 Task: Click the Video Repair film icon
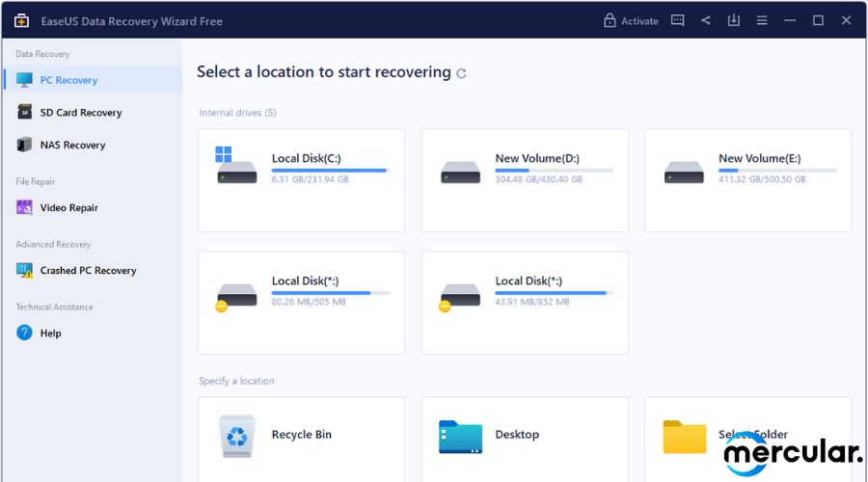(x=24, y=207)
